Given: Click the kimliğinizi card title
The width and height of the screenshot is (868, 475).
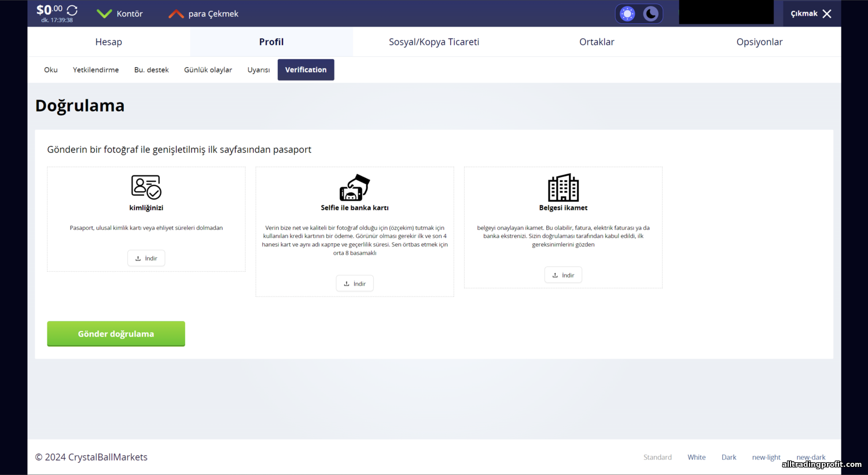Looking at the screenshot, I should [x=146, y=208].
